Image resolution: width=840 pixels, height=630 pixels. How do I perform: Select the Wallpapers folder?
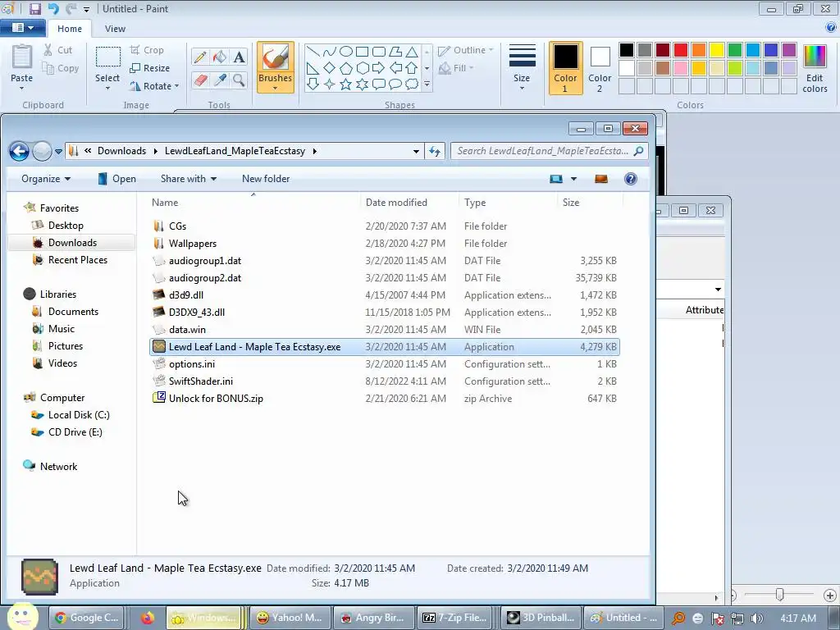[x=384, y=244]
